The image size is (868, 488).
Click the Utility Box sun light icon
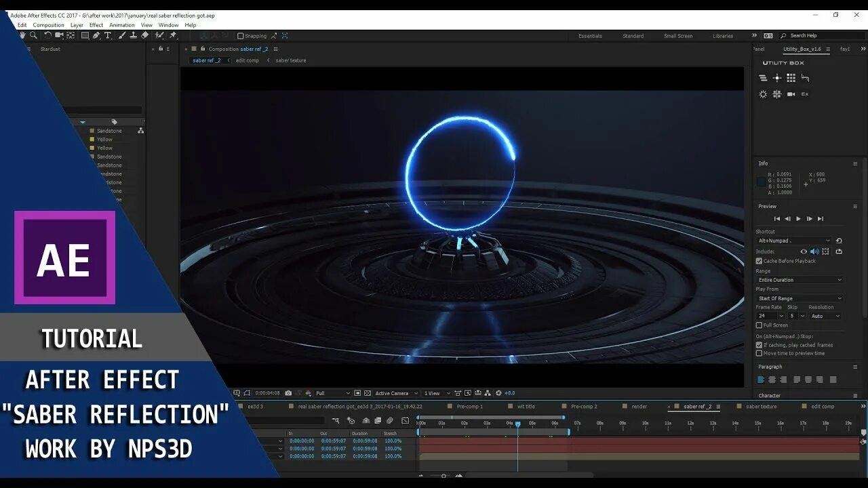(x=763, y=94)
